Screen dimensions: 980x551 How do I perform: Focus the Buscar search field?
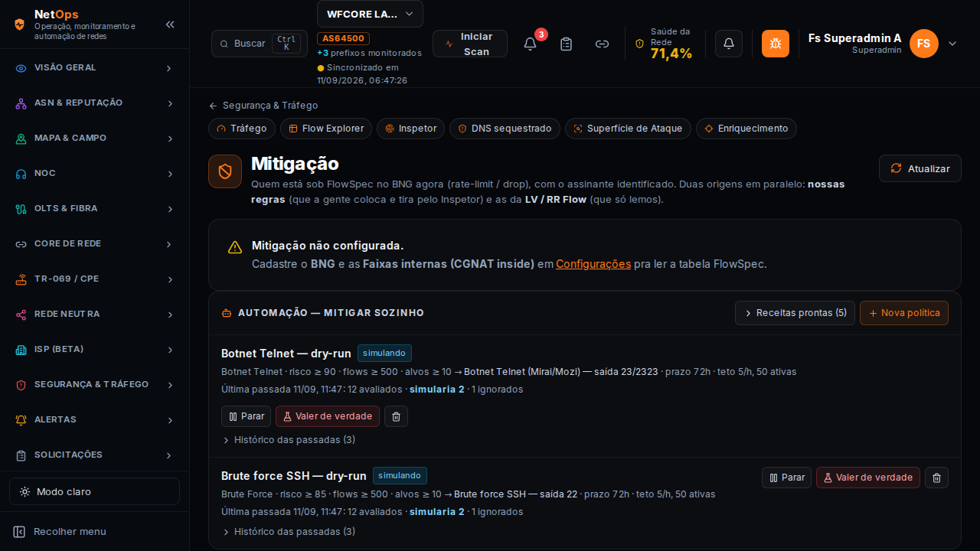pyautogui.click(x=260, y=44)
